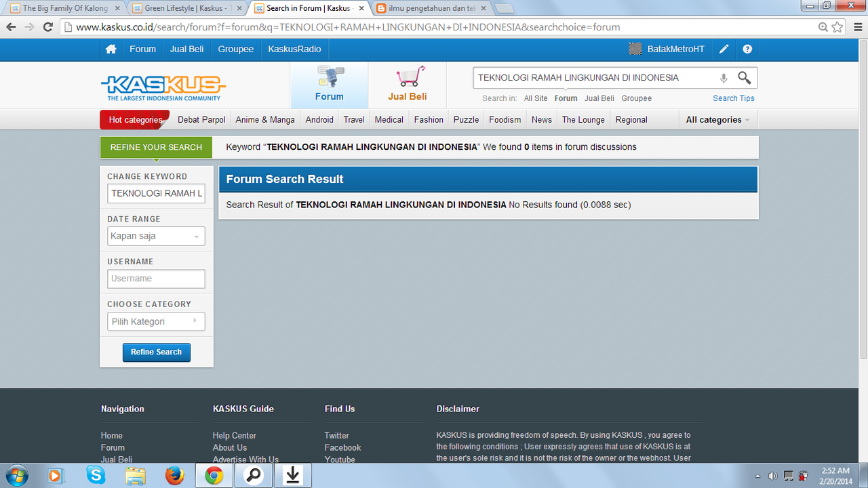868x488 pixels.
Task: Click Chrome icon in taskbar
Action: (214, 476)
